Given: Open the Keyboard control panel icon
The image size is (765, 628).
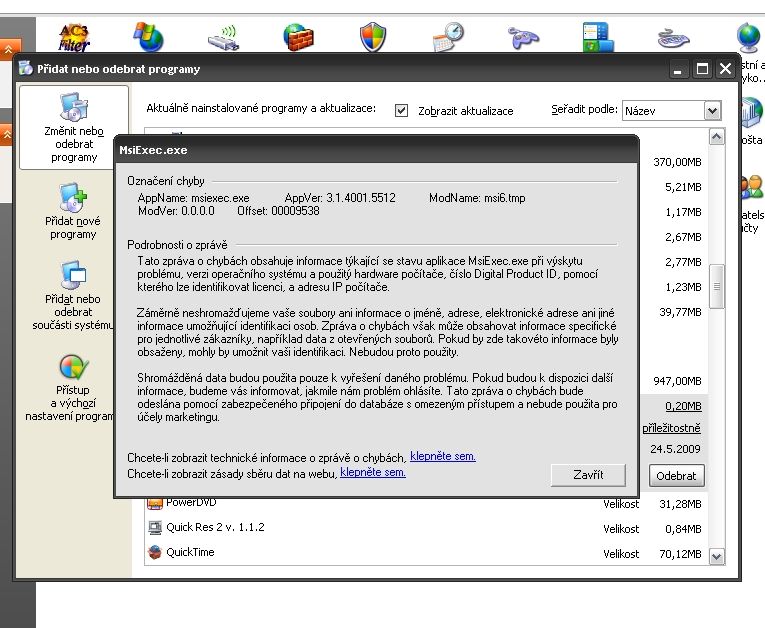Looking at the screenshot, I should pyautogui.click(x=673, y=38).
